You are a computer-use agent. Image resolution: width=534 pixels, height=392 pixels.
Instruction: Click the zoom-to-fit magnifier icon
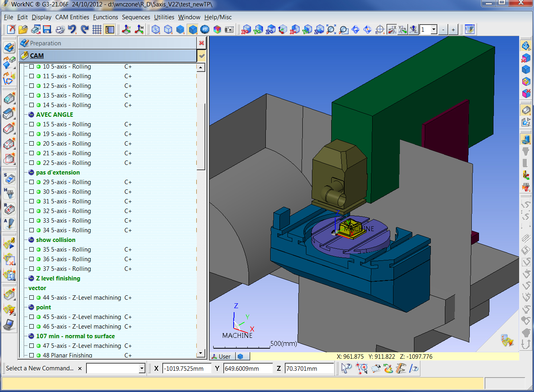(331, 29)
